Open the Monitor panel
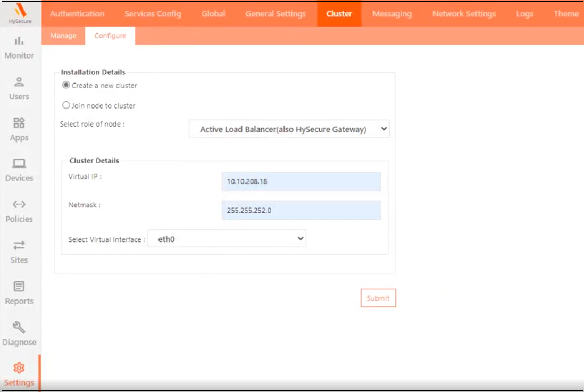 20,48
